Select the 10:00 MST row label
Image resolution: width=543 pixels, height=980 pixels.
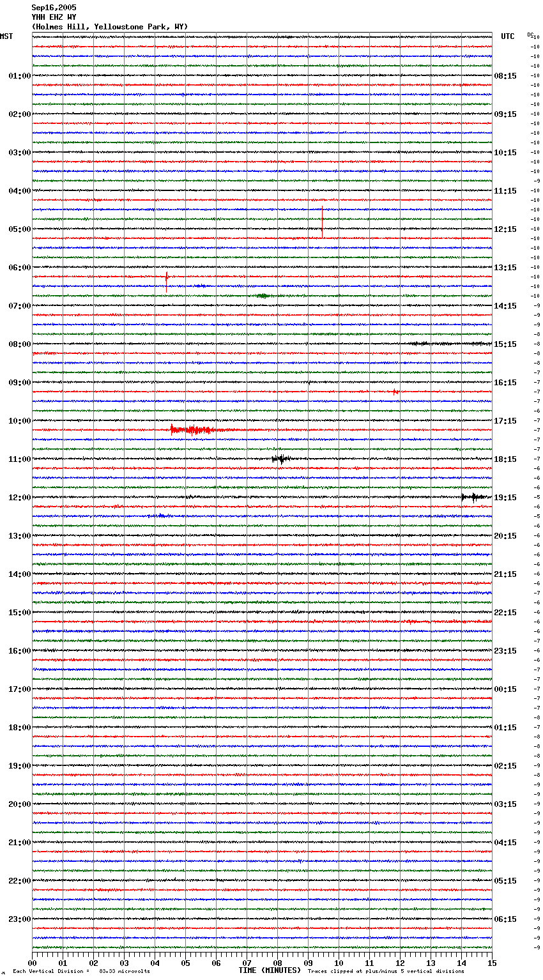20,421
